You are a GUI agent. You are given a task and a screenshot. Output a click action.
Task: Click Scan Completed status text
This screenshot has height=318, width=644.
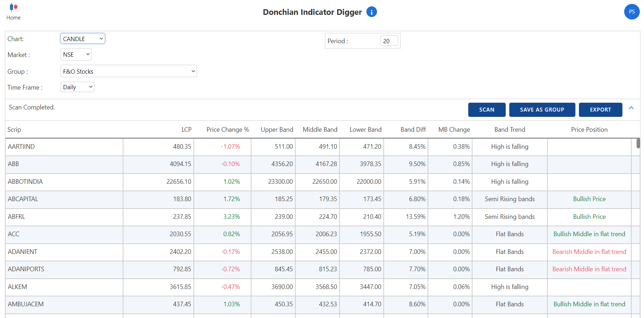pyautogui.click(x=32, y=107)
